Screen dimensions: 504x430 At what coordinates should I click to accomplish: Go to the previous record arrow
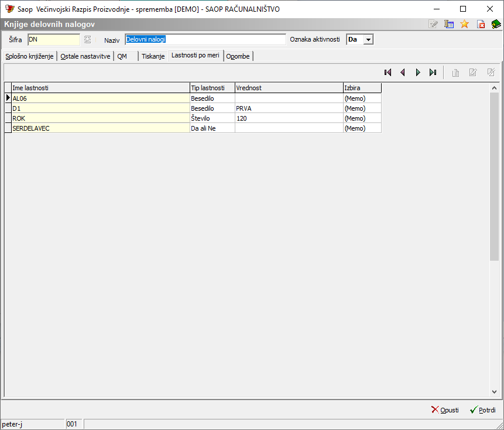pos(402,73)
